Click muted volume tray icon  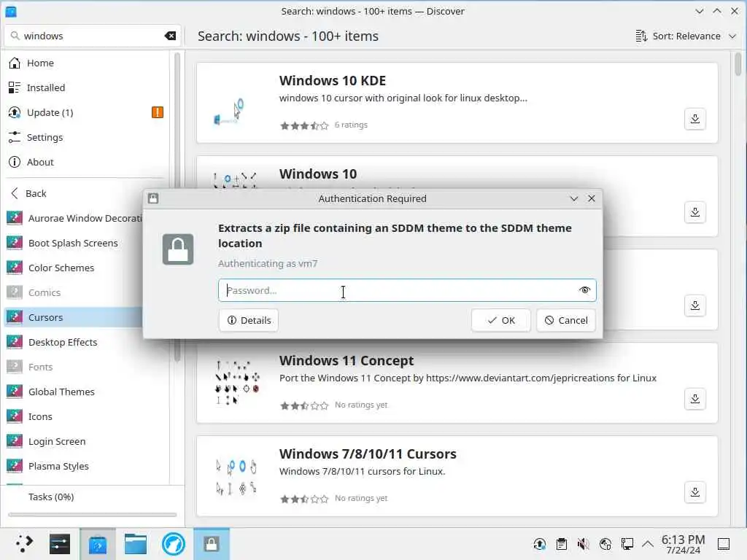[x=583, y=544]
